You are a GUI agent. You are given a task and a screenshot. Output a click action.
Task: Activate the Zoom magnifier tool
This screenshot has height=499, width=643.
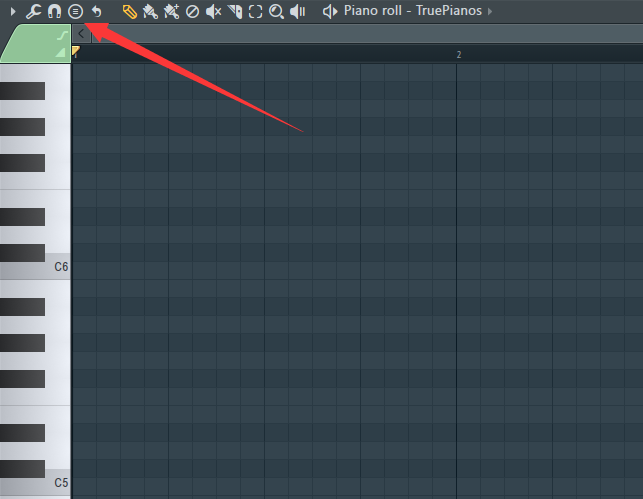pos(276,11)
